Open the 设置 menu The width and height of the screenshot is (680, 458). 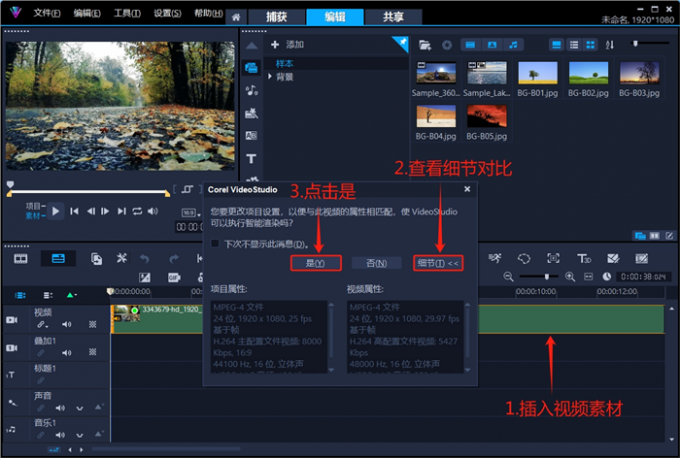(167, 13)
